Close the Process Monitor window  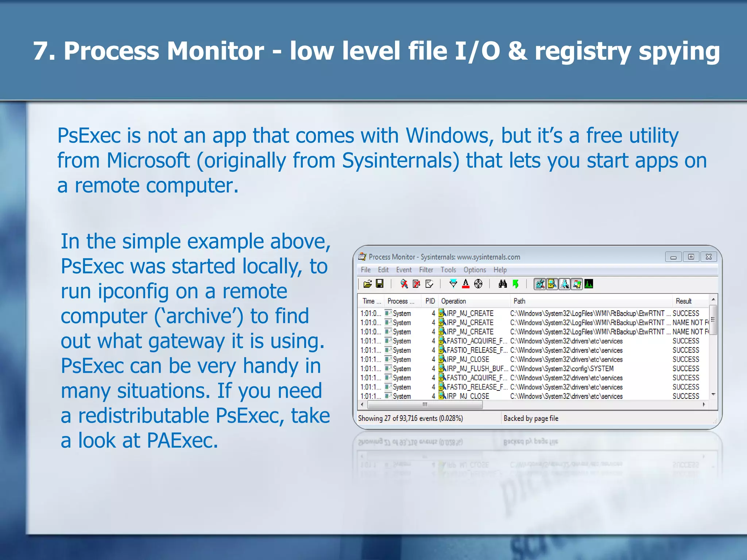tap(709, 257)
